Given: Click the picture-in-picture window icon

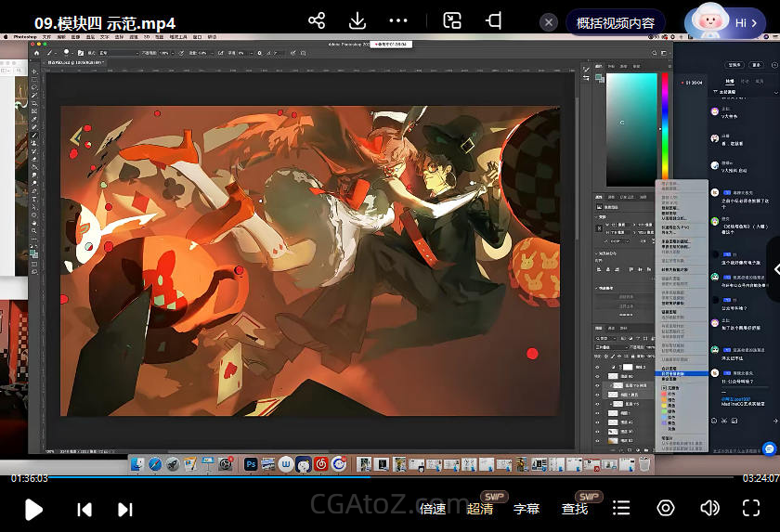Looking at the screenshot, I should click(x=452, y=20).
